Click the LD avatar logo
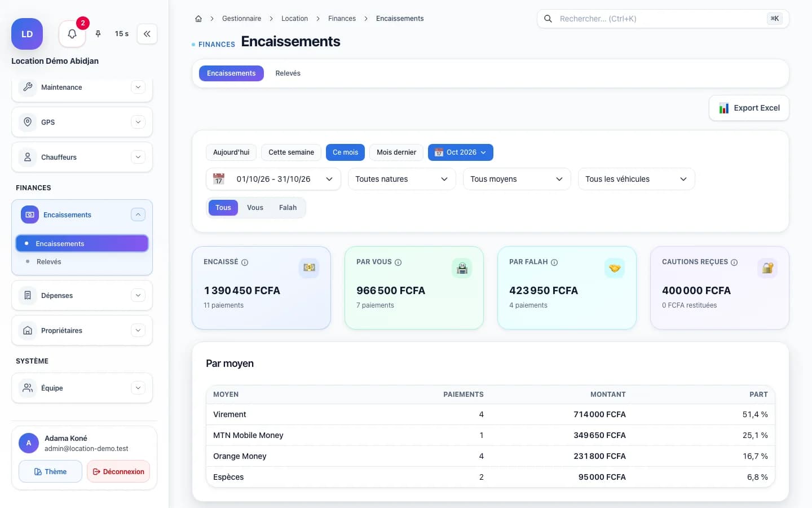Image resolution: width=812 pixels, height=508 pixels. 27,34
